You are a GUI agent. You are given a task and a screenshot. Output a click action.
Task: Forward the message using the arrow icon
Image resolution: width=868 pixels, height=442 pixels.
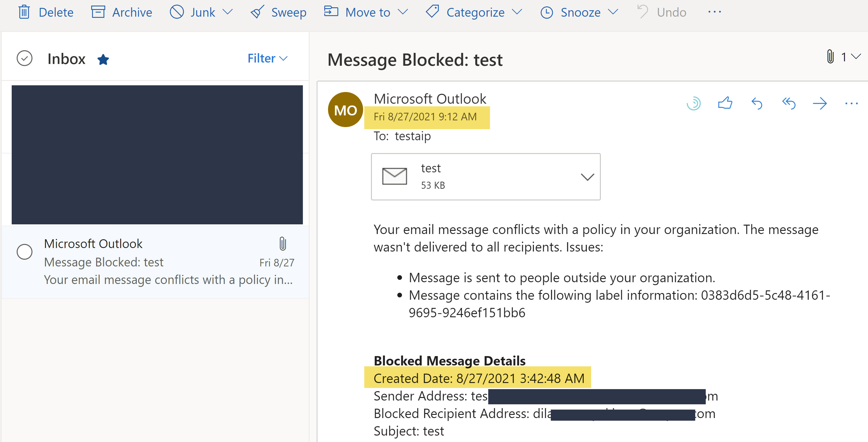point(820,104)
